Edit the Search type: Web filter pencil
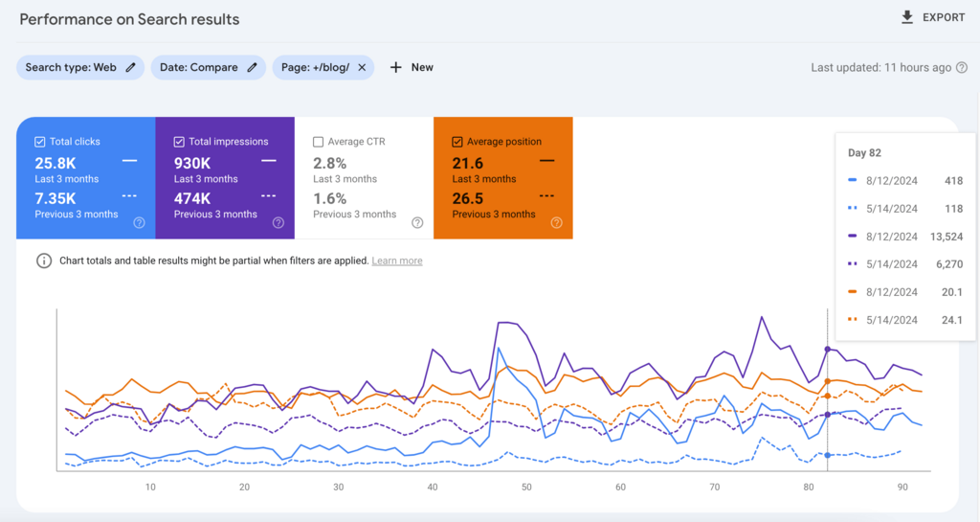980x522 pixels. 131,67
